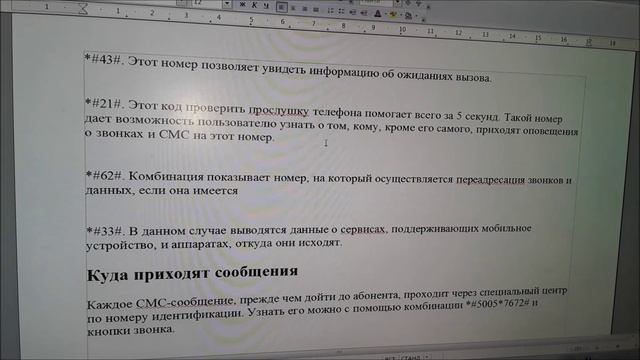
Task: Decrease paragraph indent
Action: (x=353, y=13)
